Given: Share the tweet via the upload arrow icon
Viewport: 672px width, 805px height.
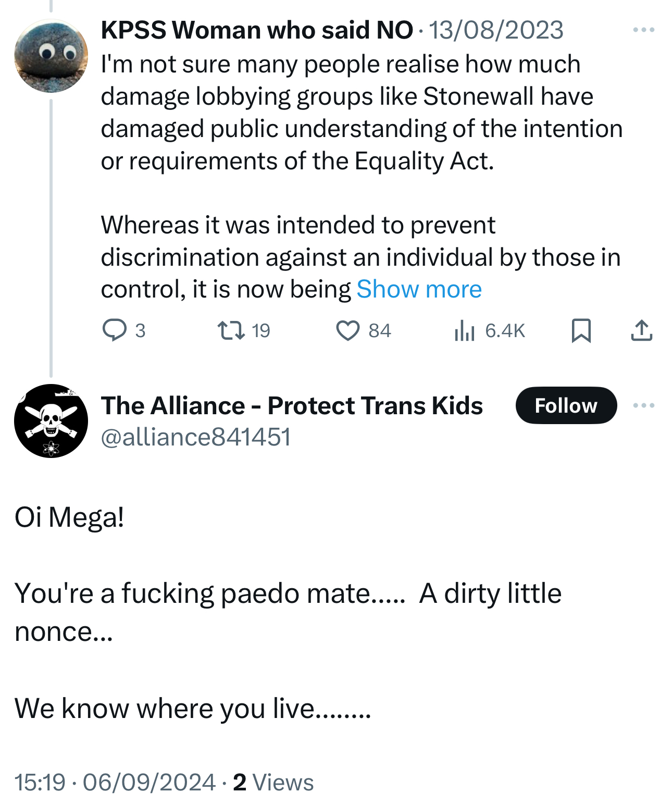Looking at the screenshot, I should [641, 330].
